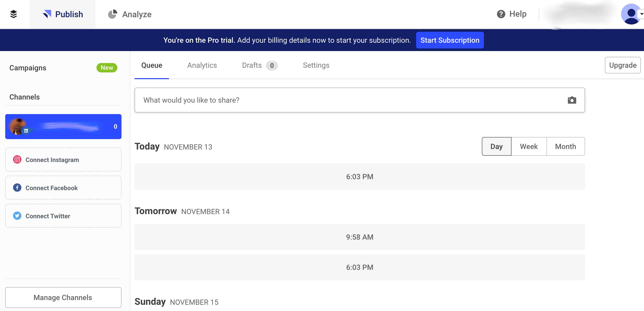Click the Instagram icon in Connect Instagram
The height and width of the screenshot is (311, 644).
[x=17, y=159]
